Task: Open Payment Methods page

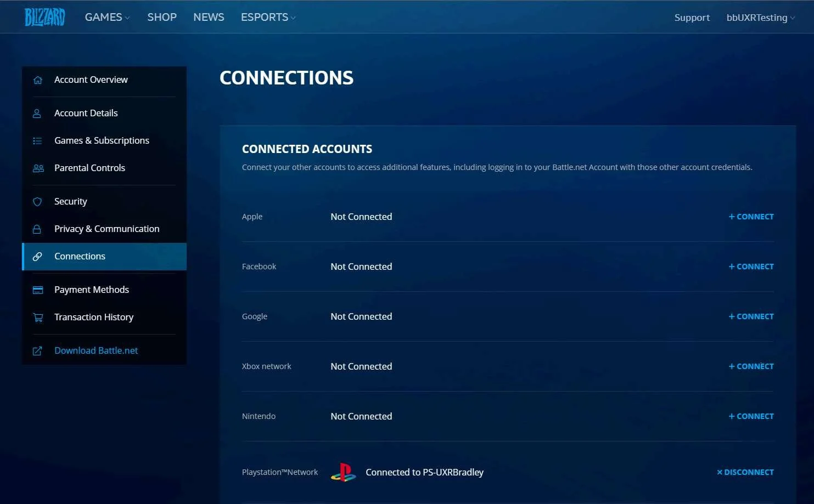Action: tap(104, 290)
